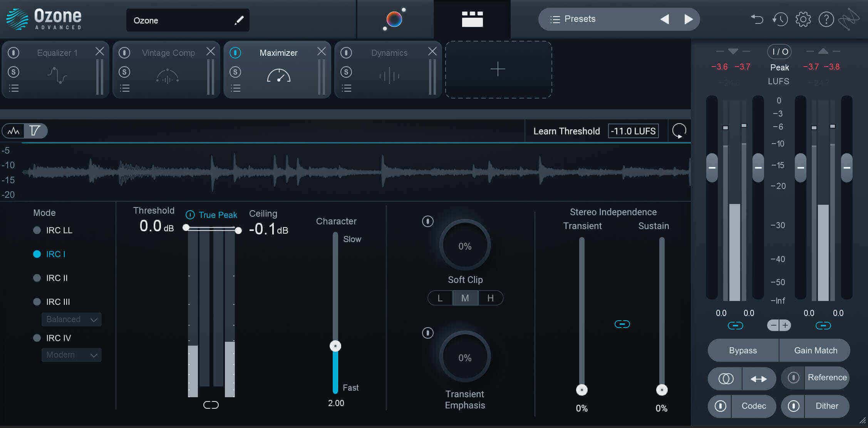This screenshot has width=868, height=428.
Task: Switch to gain reduction trace view
Action: click(x=35, y=131)
